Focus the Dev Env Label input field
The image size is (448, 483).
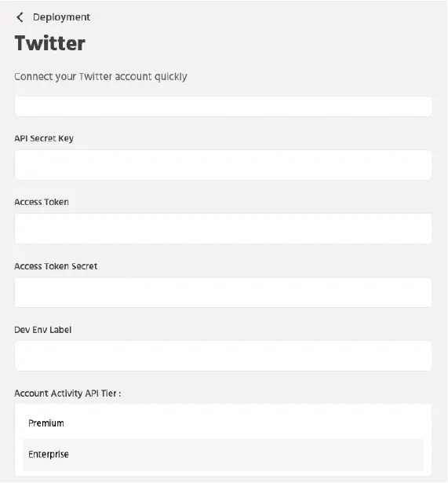tap(223, 356)
